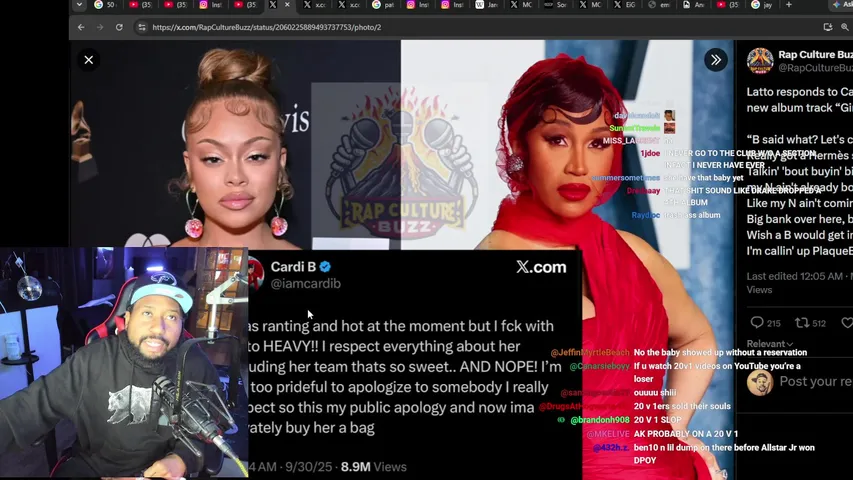Click the streamer webcam overlay
Screen dimensions: 853x480
click(x=124, y=363)
